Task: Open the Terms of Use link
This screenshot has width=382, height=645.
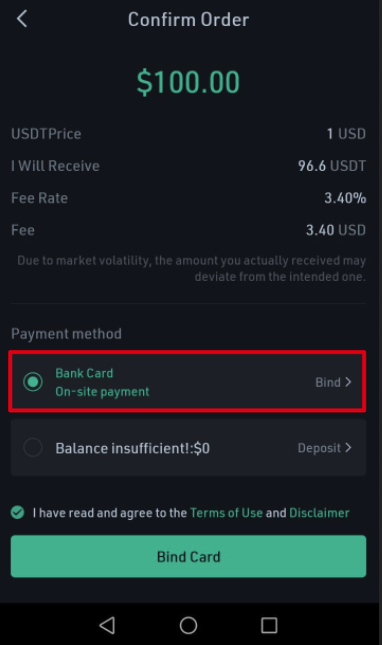Action: tap(226, 513)
